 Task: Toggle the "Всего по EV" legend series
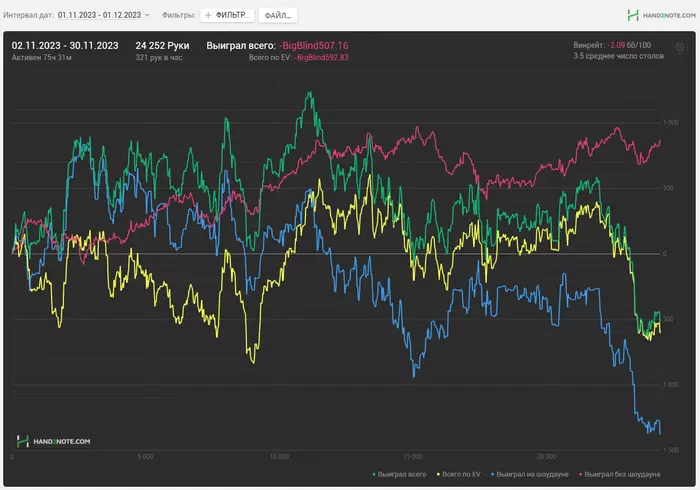(462, 473)
